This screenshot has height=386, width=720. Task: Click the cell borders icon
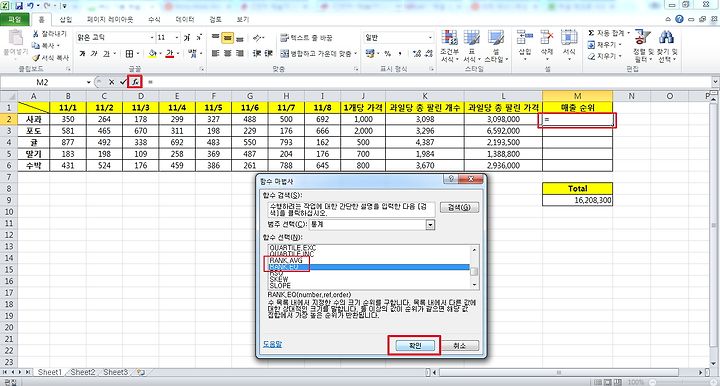(129, 54)
